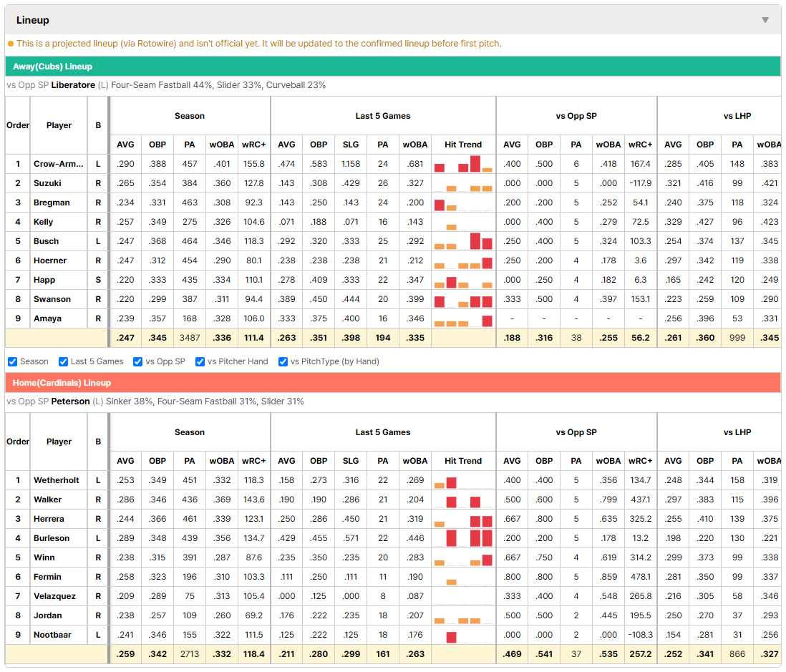This screenshot has width=786, height=672.
Task: Toggle the Last 5 Games checkbox
Action: click(63, 361)
